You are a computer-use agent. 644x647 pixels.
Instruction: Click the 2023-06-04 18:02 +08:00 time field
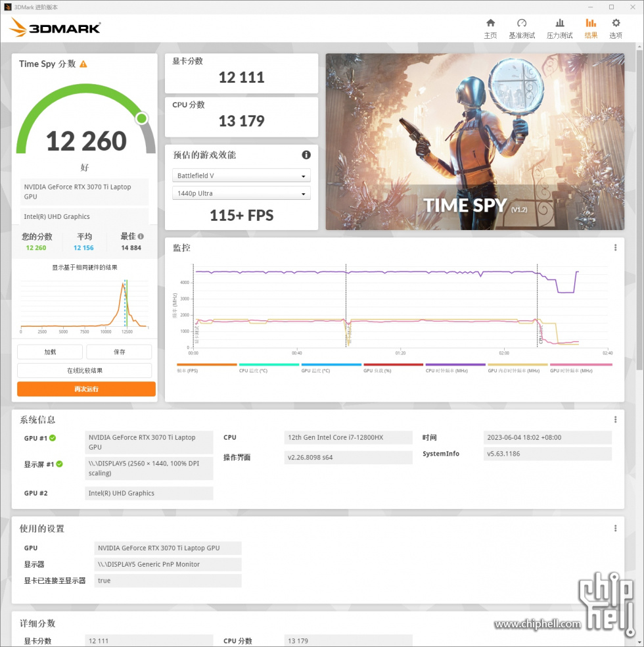pyautogui.click(x=547, y=437)
